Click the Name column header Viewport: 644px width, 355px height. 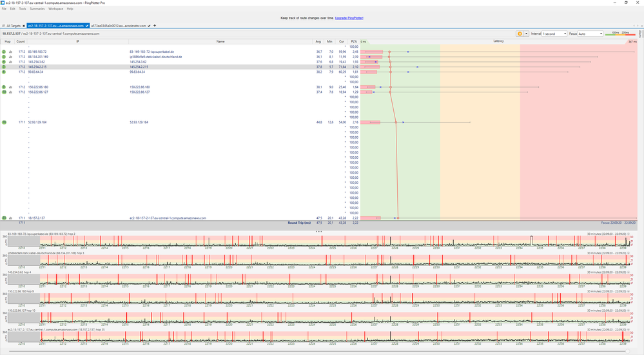tap(220, 41)
